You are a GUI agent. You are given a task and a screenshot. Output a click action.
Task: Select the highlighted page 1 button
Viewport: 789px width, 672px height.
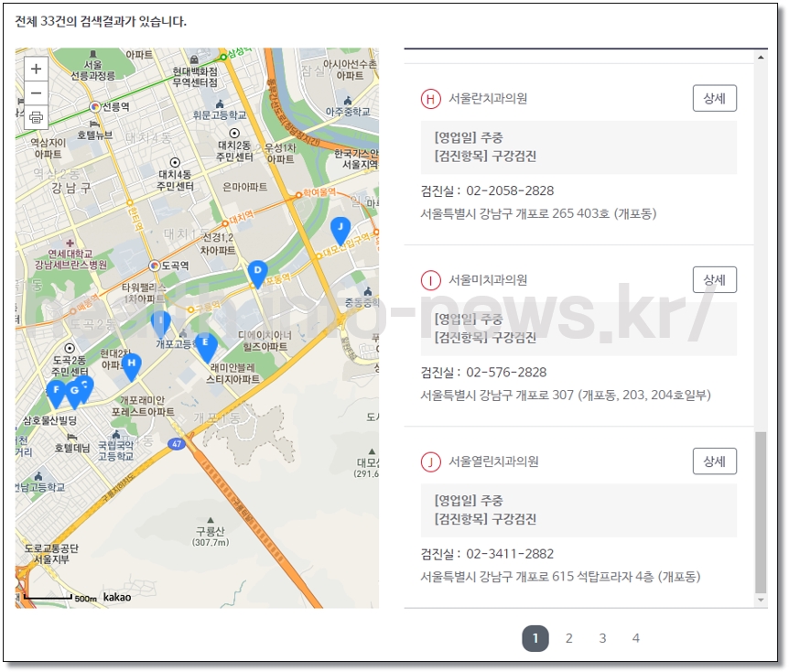pos(536,638)
